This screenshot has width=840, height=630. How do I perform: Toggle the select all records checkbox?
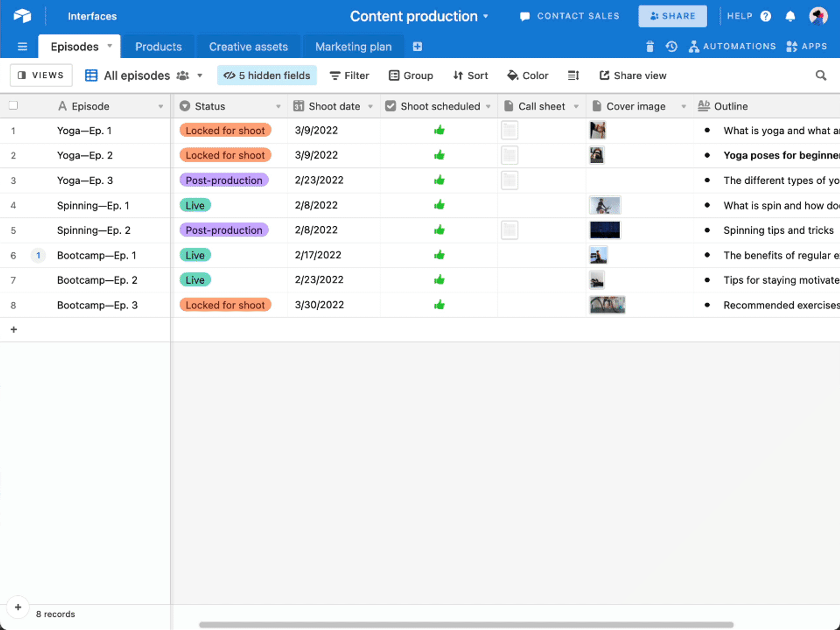point(14,106)
